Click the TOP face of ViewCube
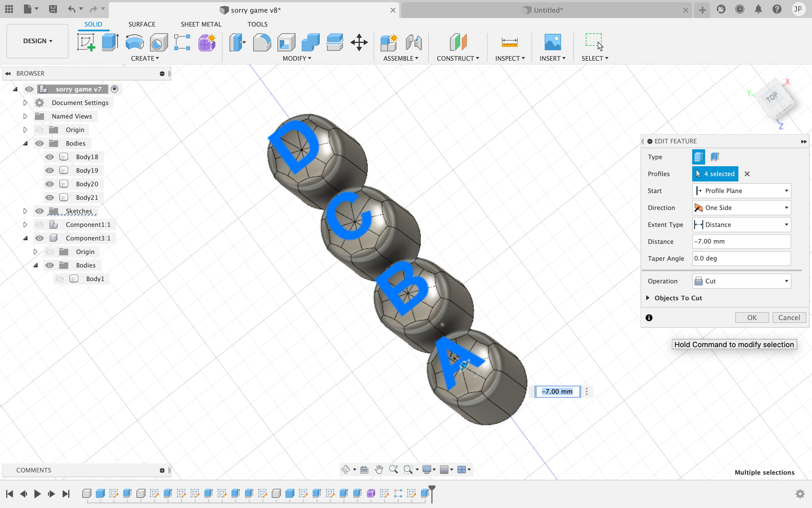Image resolution: width=812 pixels, height=508 pixels. pyautogui.click(x=772, y=97)
